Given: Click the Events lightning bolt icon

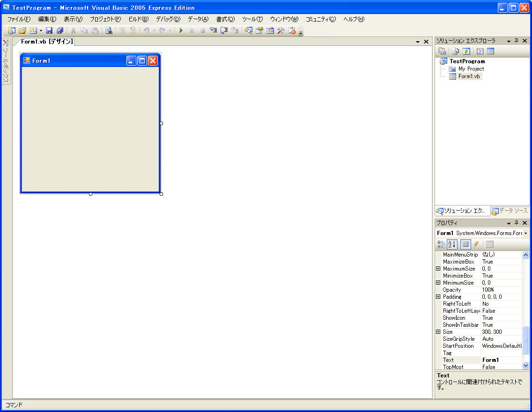Looking at the screenshot, I should point(476,244).
